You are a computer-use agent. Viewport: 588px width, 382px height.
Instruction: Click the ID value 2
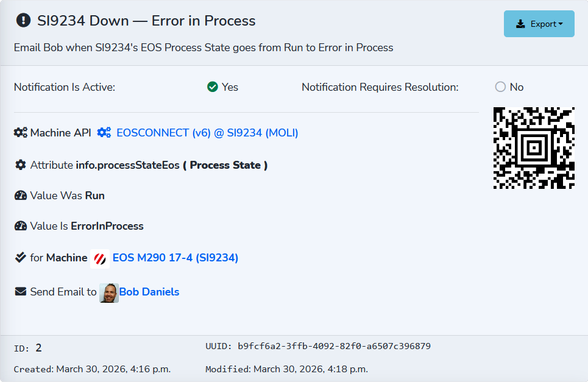[38, 348]
